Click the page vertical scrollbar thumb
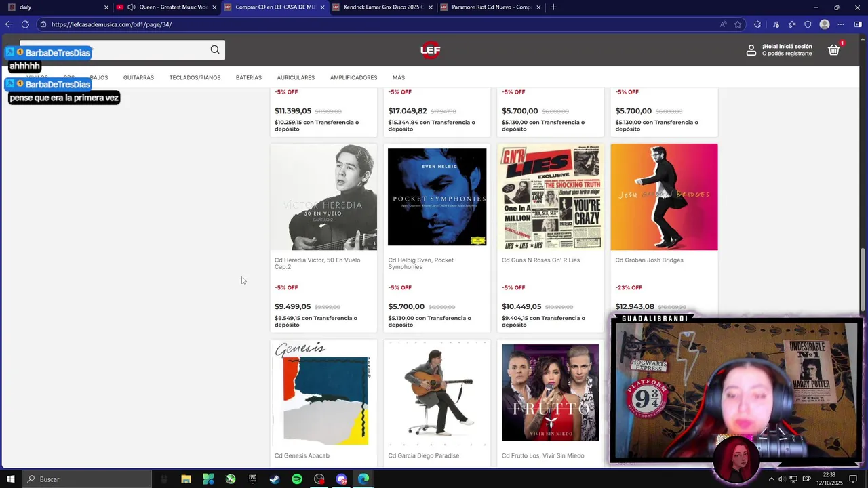Screen dimensions: 868x488 click(863, 281)
